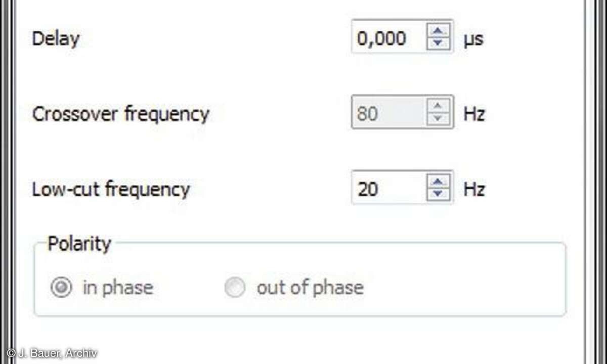This screenshot has width=607, height=364.
Task: Click the Hz unit beside Crossover frequency
Action: [x=474, y=114]
